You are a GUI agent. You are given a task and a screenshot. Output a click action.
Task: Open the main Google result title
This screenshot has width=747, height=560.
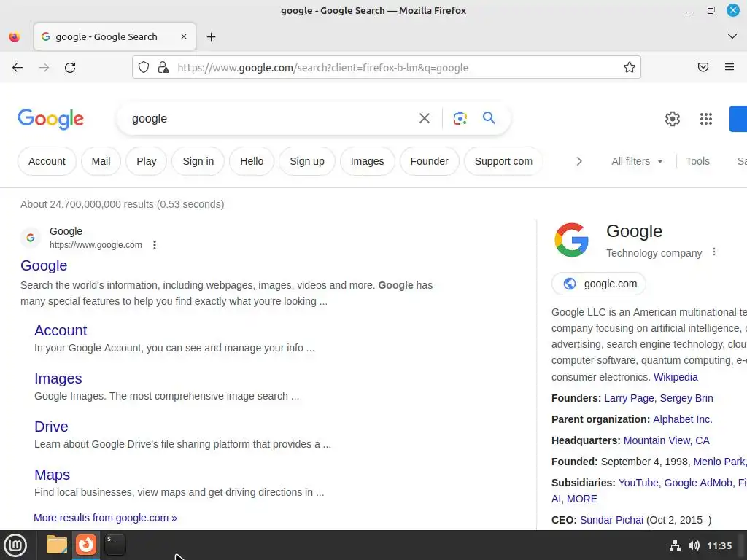click(x=44, y=265)
